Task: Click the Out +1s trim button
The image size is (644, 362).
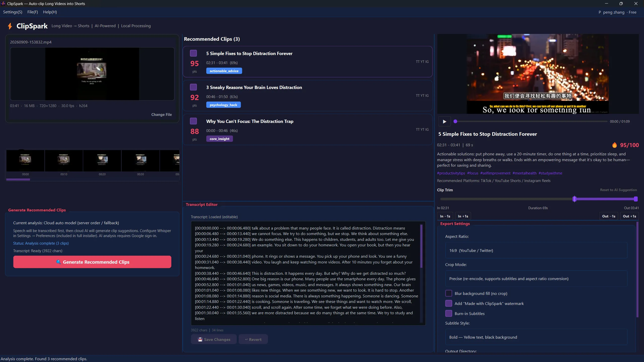Action: [629, 216]
